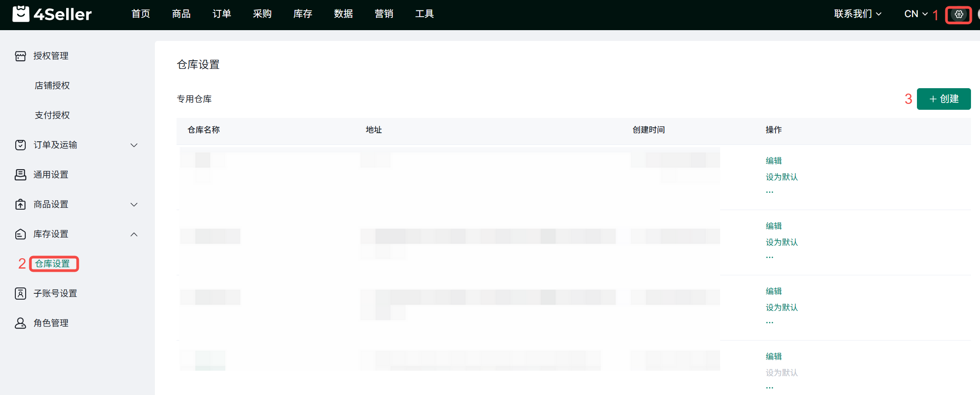Click the 授权管理 store icon
This screenshot has height=395, width=980.
[20, 56]
